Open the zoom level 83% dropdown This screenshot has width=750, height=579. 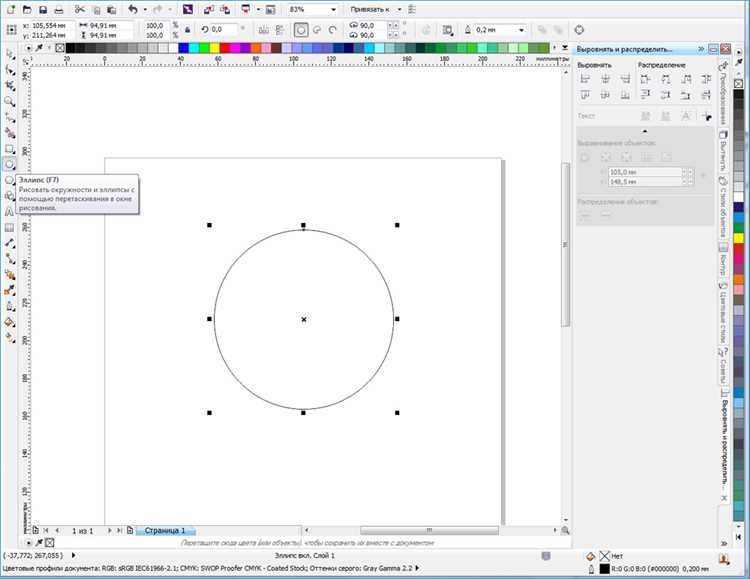point(333,10)
